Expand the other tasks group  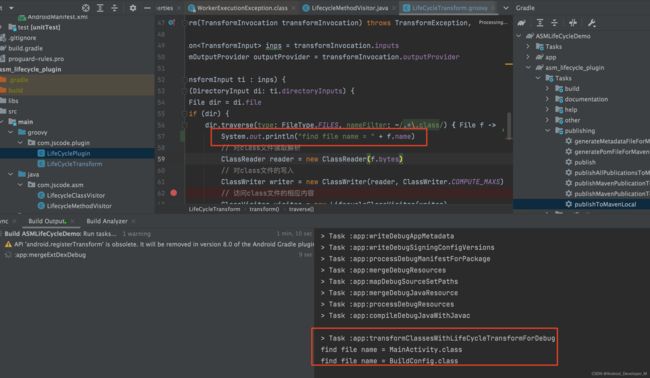547,120
